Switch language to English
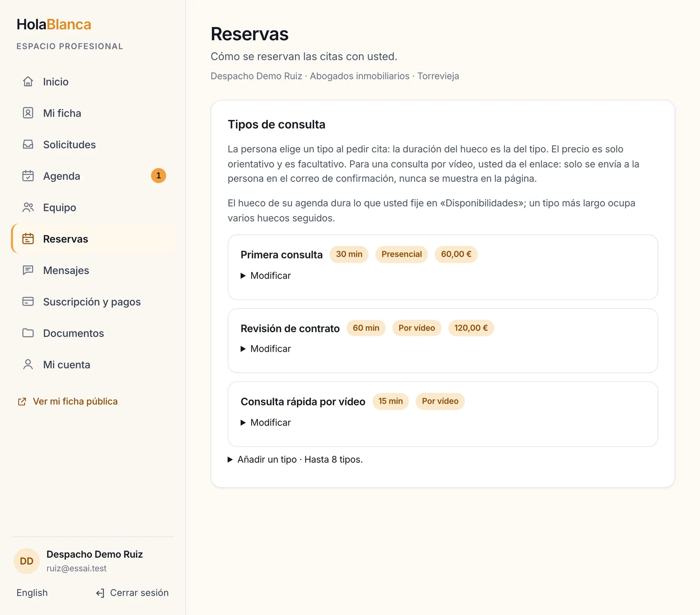Screen dimensions: 700x615 [x=32, y=593]
